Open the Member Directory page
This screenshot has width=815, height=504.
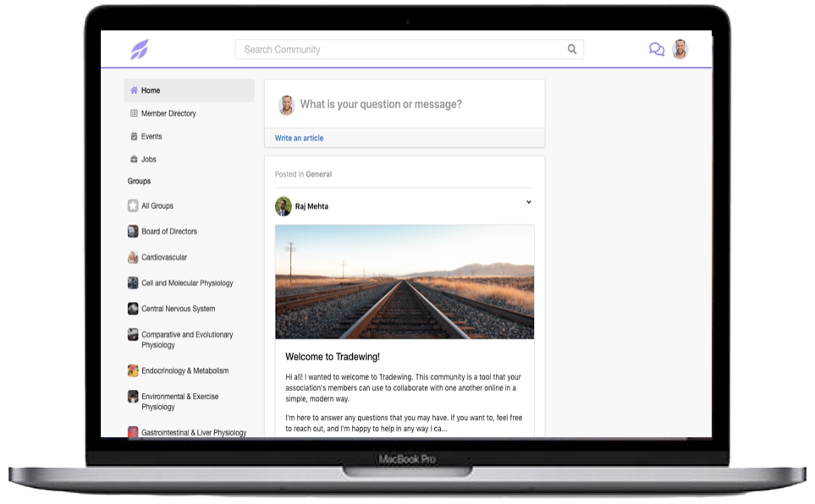(x=168, y=113)
